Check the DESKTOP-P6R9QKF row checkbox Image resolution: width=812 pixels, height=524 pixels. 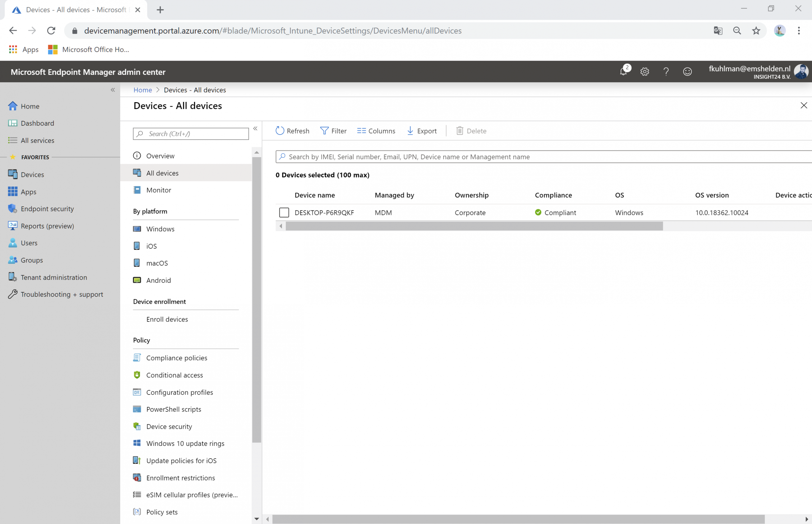284,212
